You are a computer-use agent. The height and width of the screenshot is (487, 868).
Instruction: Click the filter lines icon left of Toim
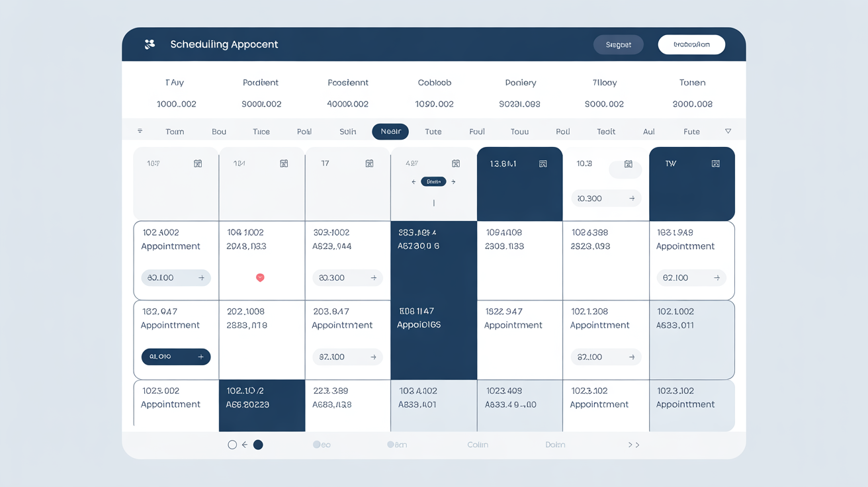click(140, 131)
